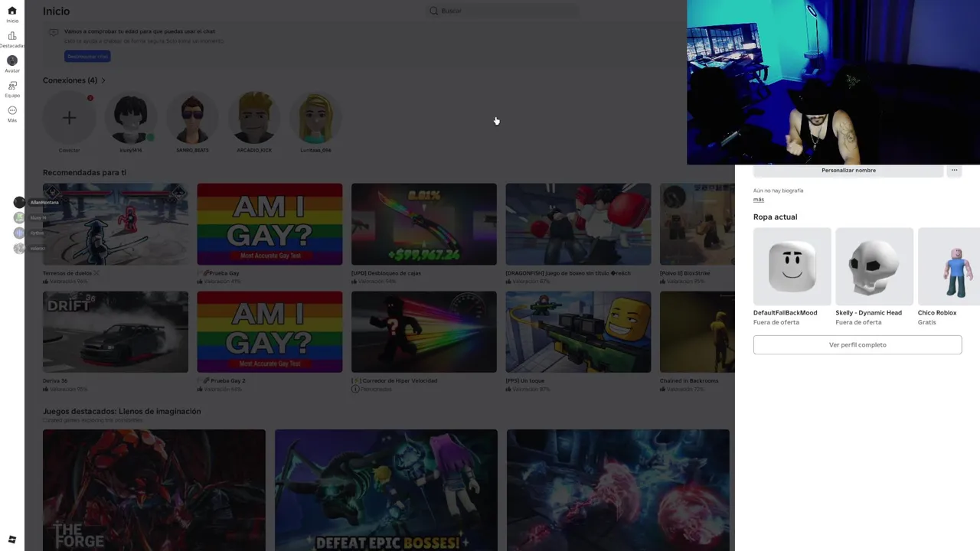The height and width of the screenshot is (551, 980).
Task: Open Inicio home icon in sidebar
Action: (x=11, y=11)
